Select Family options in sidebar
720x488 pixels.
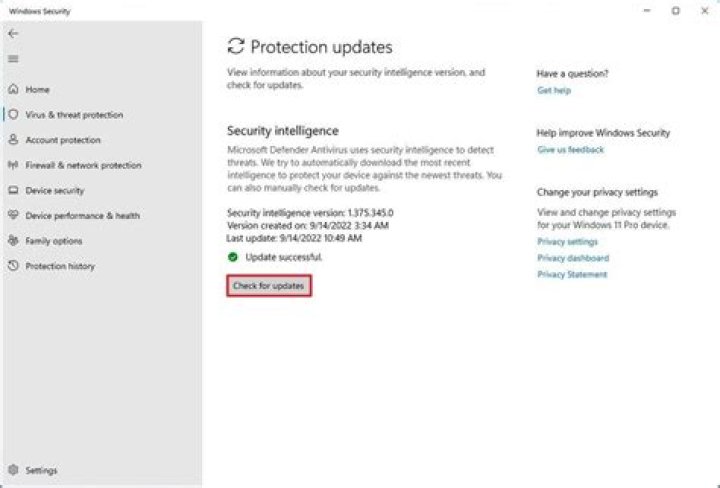point(54,241)
